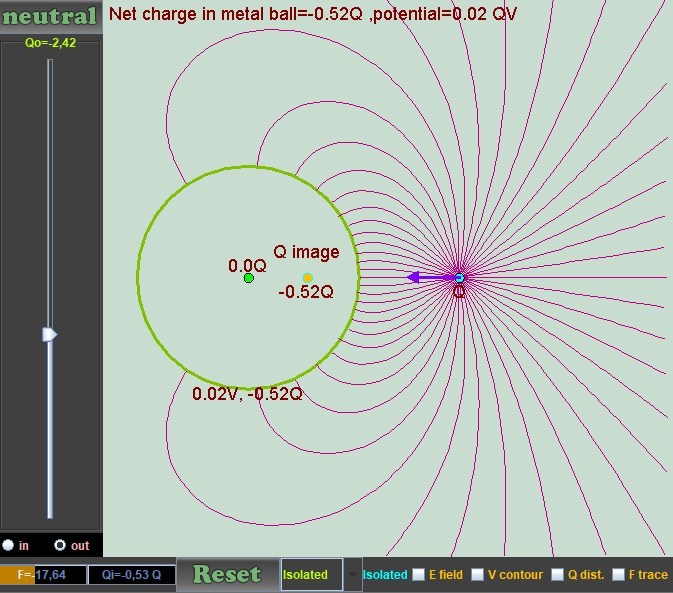The image size is (673, 593).
Task: Enable the E field checkbox
Action: (418, 575)
